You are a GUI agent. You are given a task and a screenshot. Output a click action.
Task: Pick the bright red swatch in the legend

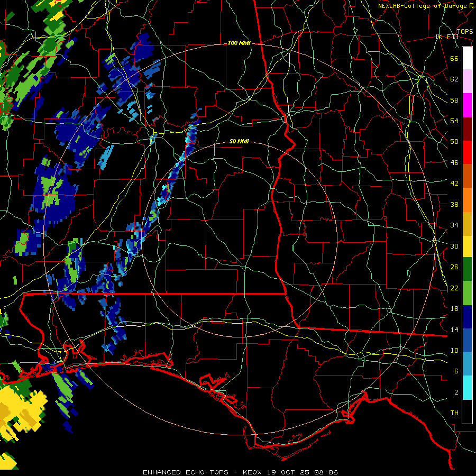tap(467, 152)
